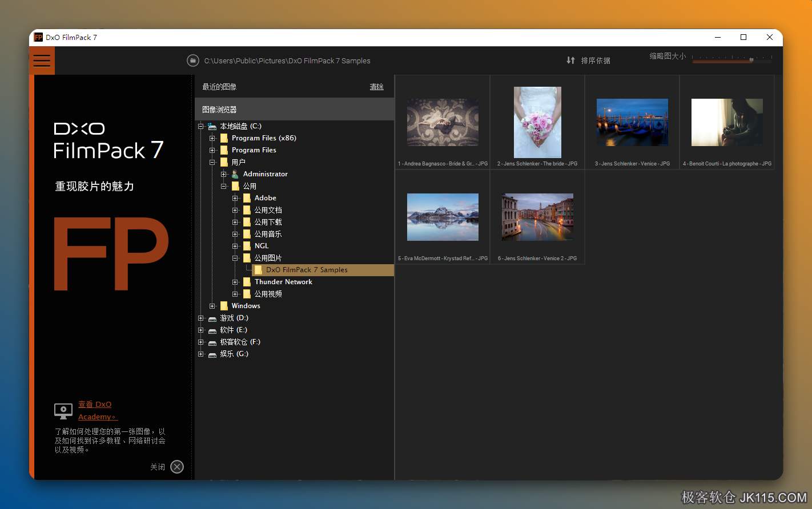Select the 公用视频 folder
812x509 pixels.
268,294
